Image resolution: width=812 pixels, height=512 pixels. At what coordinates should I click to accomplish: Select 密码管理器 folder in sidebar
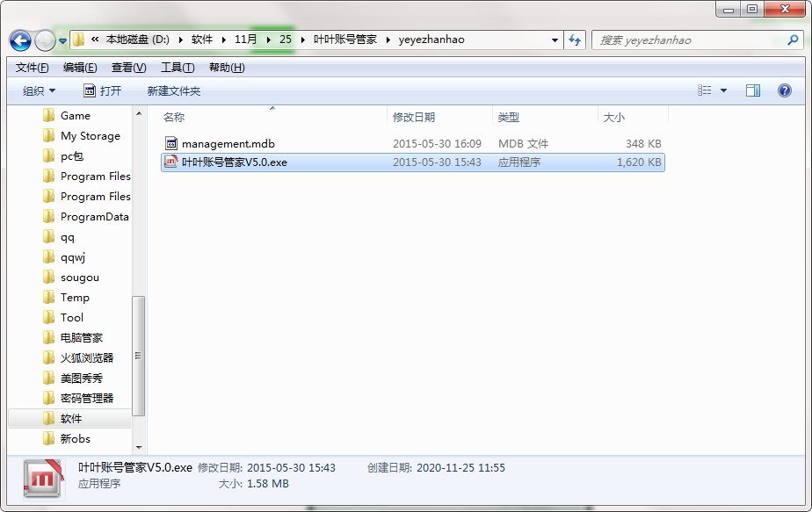click(x=87, y=398)
